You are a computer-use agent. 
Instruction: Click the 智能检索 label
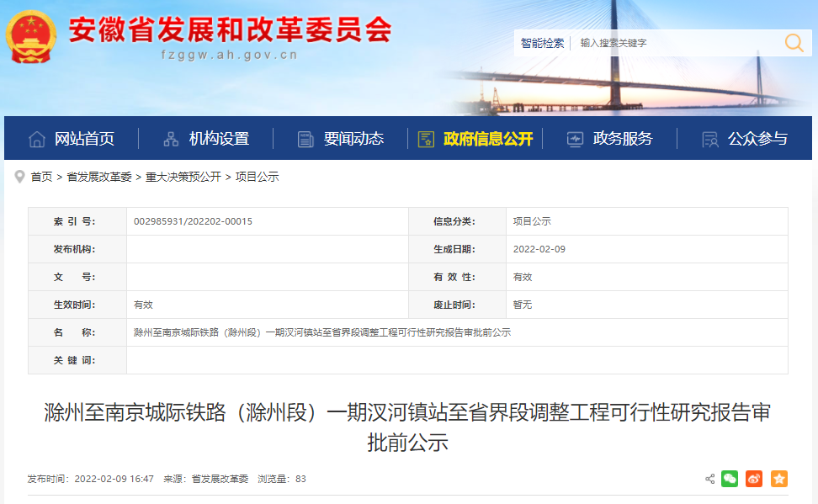click(542, 43)
